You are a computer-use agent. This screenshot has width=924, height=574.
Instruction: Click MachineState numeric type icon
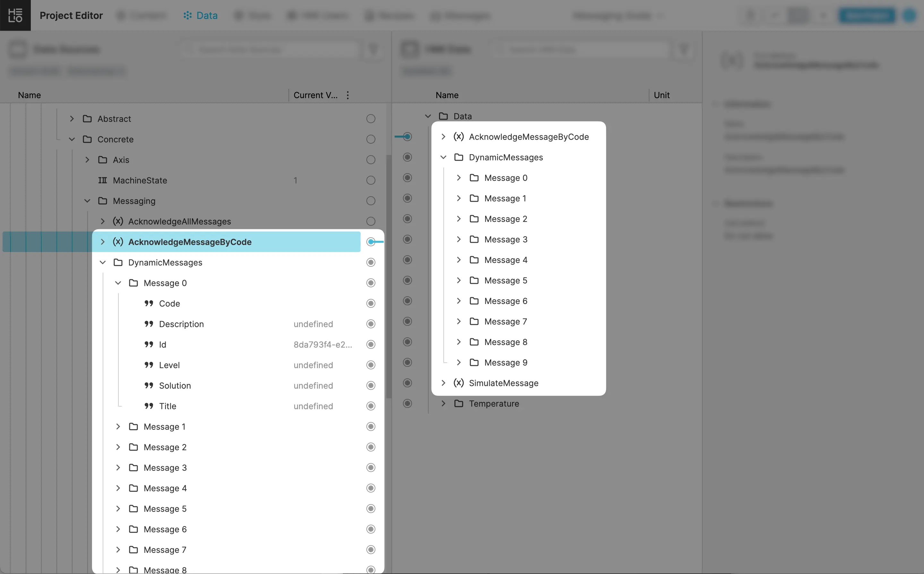click(103, 180)
